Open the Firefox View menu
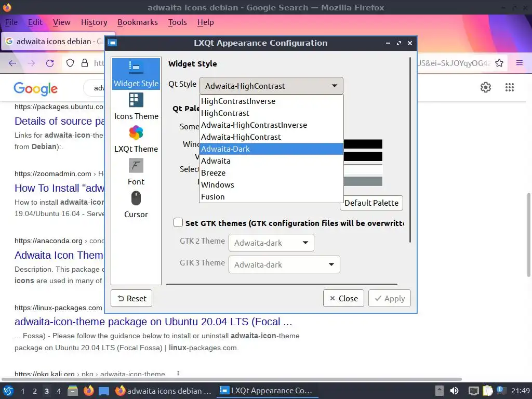The image size is (532, 399). 61,22
